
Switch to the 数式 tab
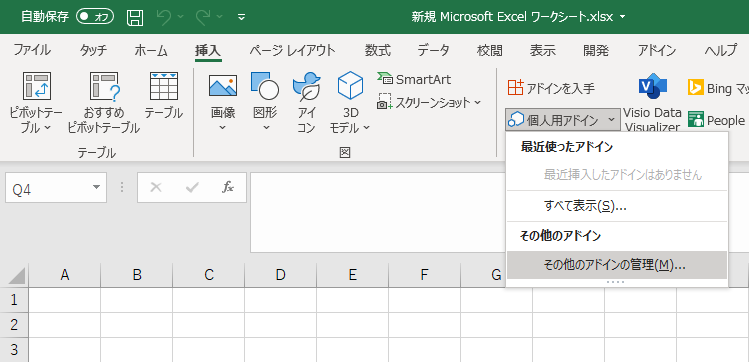pos(378,50)
